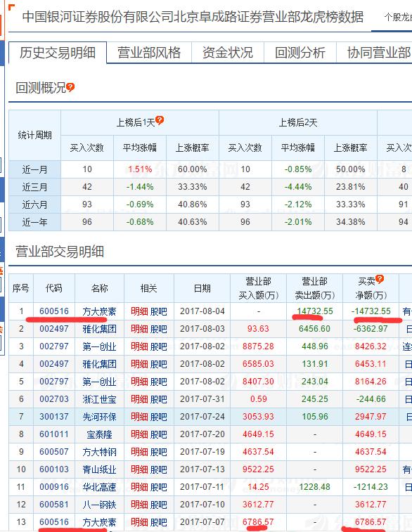Click code 601011
This screenshot has height=532, width=412.
(x=54, y=434)
